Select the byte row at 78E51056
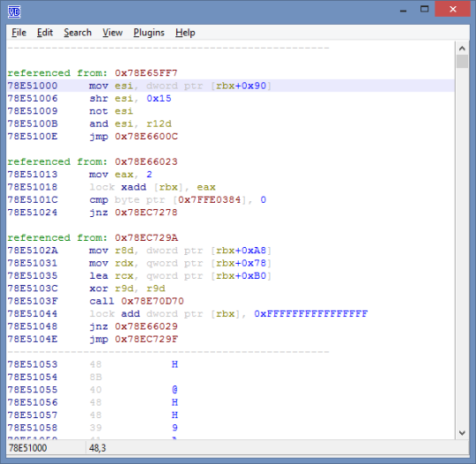 click(231, 402)
